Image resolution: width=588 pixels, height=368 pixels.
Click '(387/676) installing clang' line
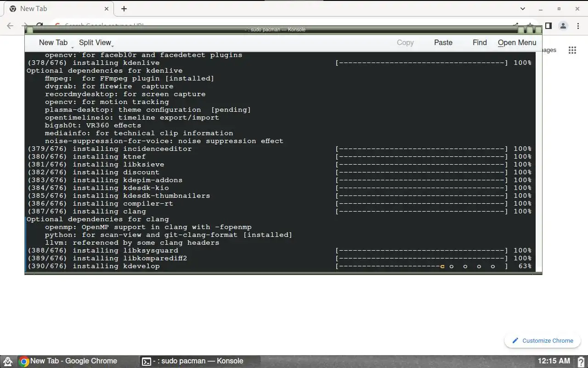pos(86,211)
